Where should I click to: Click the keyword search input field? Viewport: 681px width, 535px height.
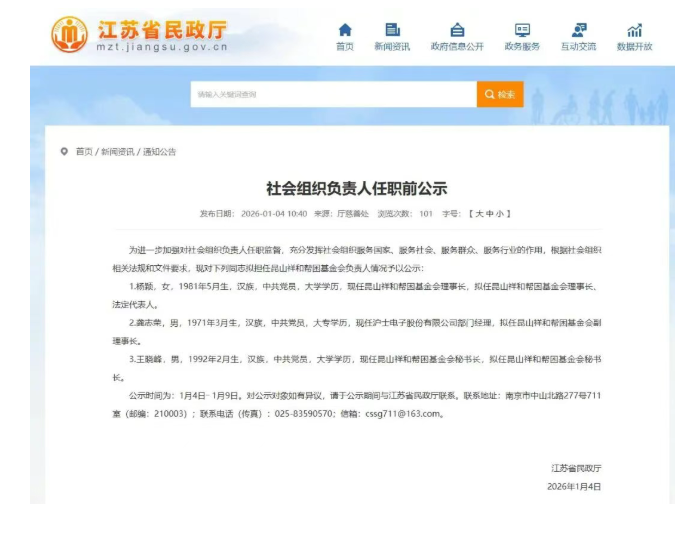[x=332, y=94]
